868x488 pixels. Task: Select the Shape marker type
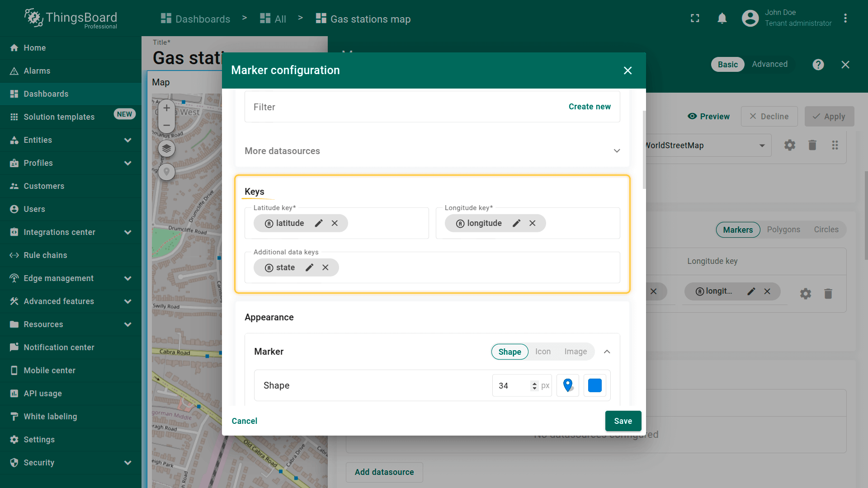(509, 352)
